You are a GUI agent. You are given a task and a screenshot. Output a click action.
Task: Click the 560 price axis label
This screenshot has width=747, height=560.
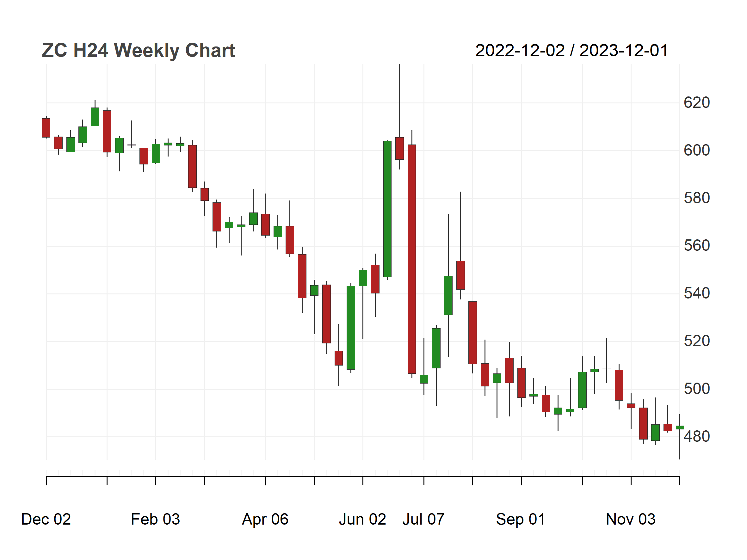697,246
